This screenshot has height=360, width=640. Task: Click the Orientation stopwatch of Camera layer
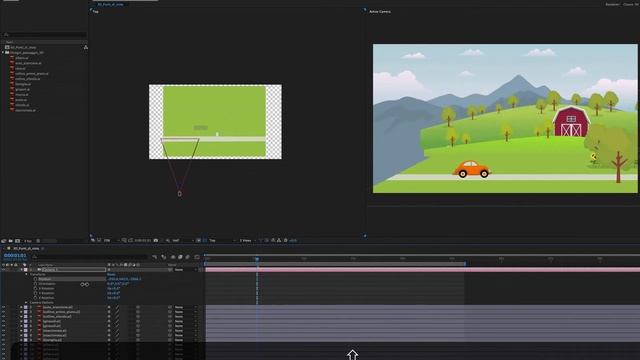pyautogui.click(x=36, y=284)
